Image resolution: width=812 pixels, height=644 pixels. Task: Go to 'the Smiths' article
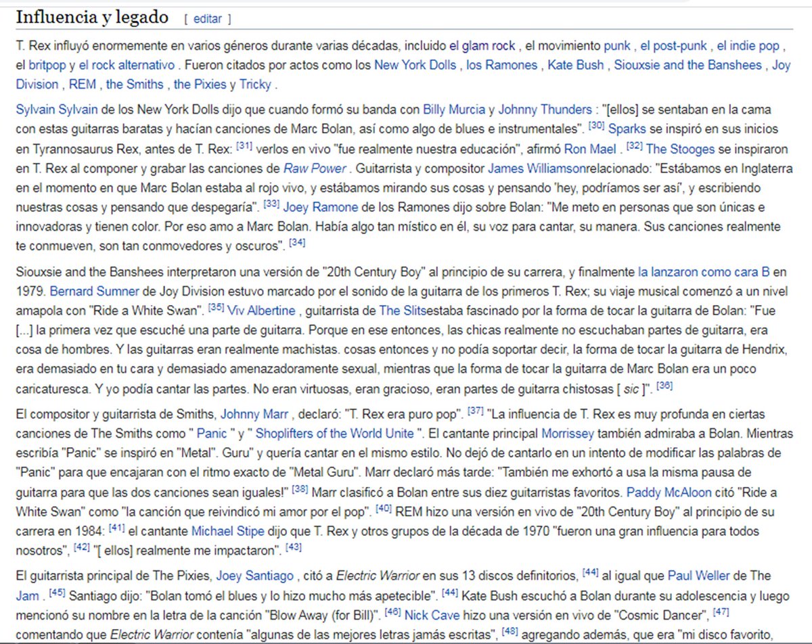[x=135, y=85]
